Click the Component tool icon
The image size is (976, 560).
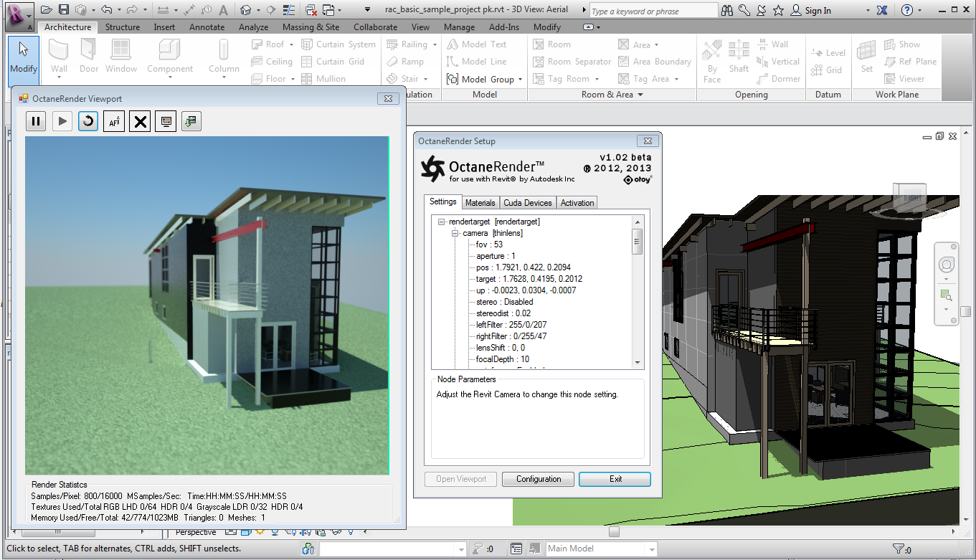click(x=170, y=50)
